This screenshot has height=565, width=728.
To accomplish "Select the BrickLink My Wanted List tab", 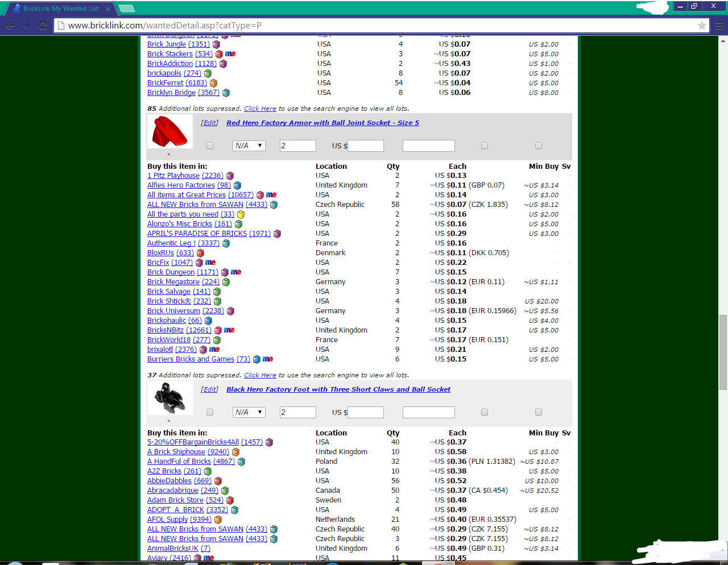I will 60,9.
